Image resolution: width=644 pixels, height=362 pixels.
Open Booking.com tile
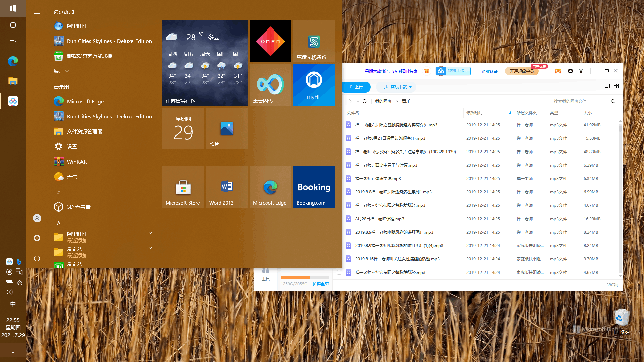[x=314, y=187]
